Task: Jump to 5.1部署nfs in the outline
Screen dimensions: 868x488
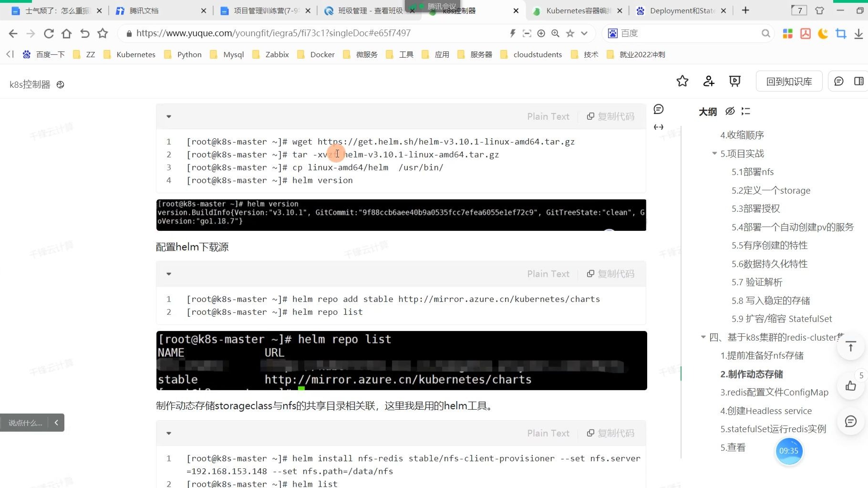Action: (753, 172)
